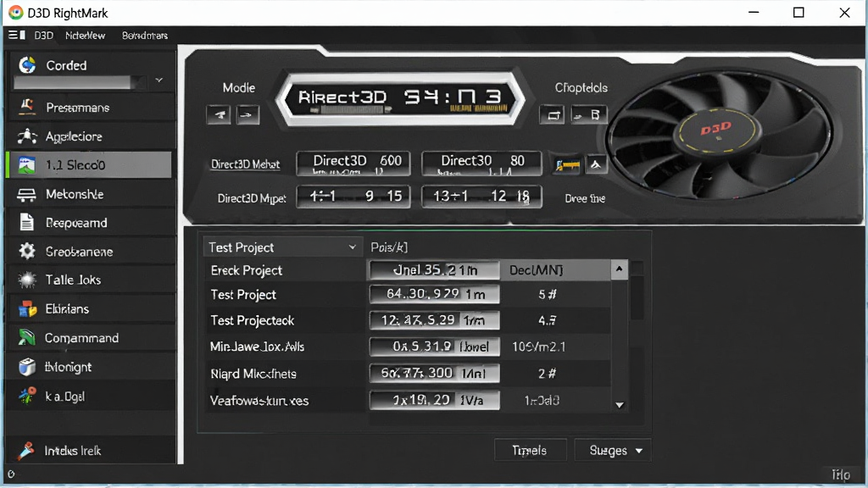
Task: Click the Beepoeamd document icon
Action: click(x=26, y=223)
